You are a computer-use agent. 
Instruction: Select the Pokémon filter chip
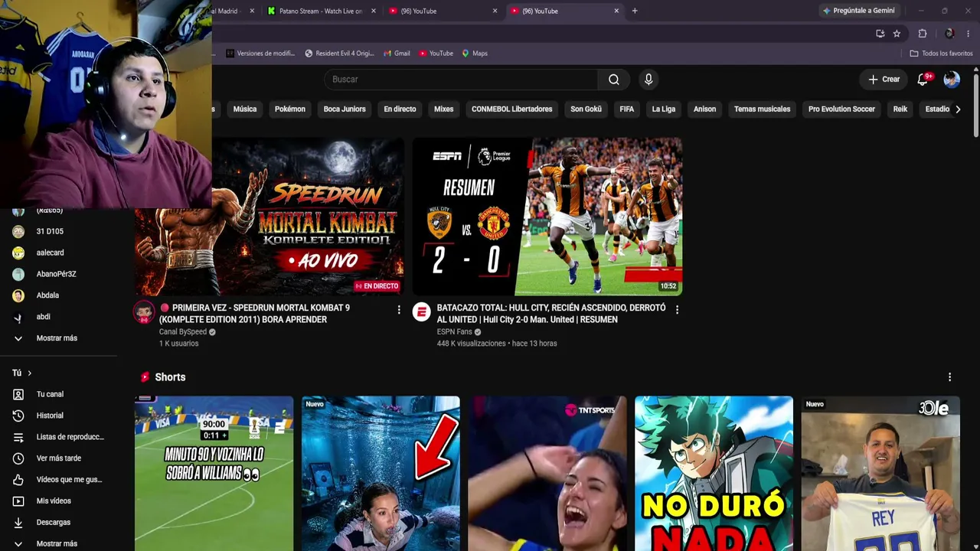click(290, 109)
